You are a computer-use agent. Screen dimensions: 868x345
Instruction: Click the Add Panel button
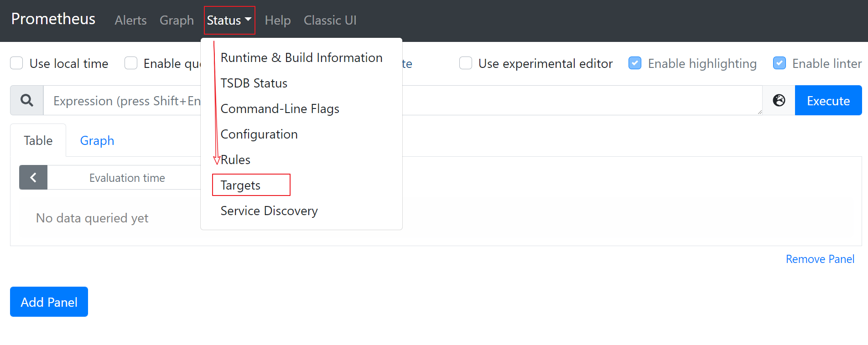click(x=49, y=302)
